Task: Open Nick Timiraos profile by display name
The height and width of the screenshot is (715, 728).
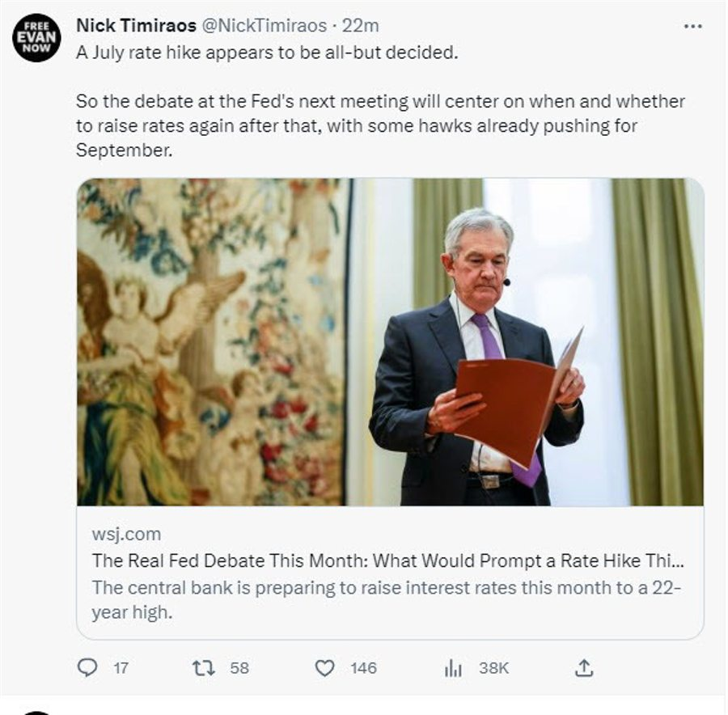Action: [133, 26]
